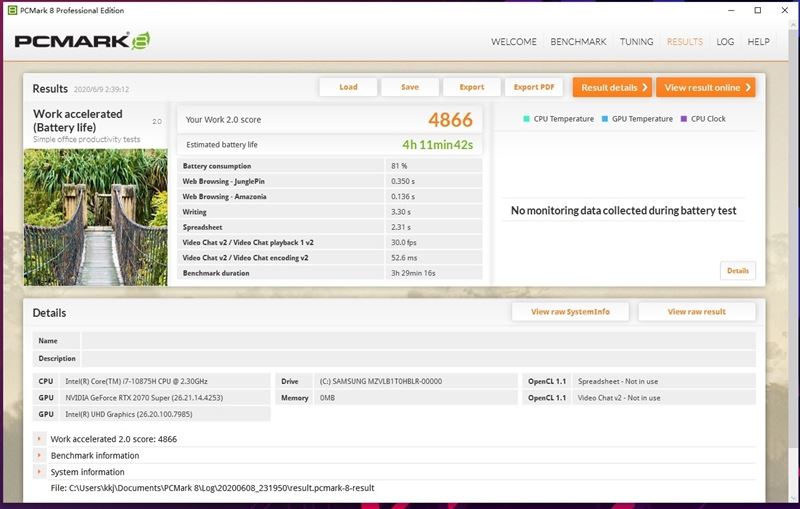Image resolution: width=800 pixels, height=509 pixels.
Task: Switch to the BENCHMARK tab
Action: pyautogui.click(x=578, y=42)
